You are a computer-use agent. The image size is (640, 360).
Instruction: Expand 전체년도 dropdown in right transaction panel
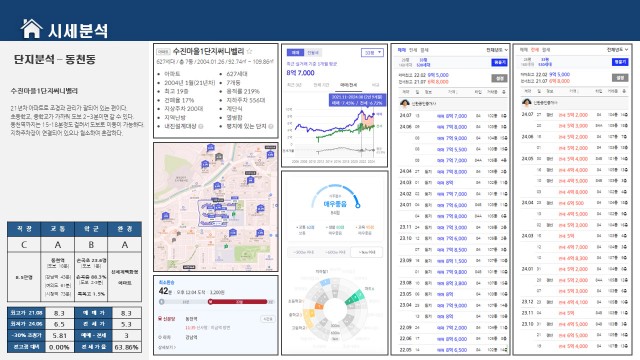(618, 50)
